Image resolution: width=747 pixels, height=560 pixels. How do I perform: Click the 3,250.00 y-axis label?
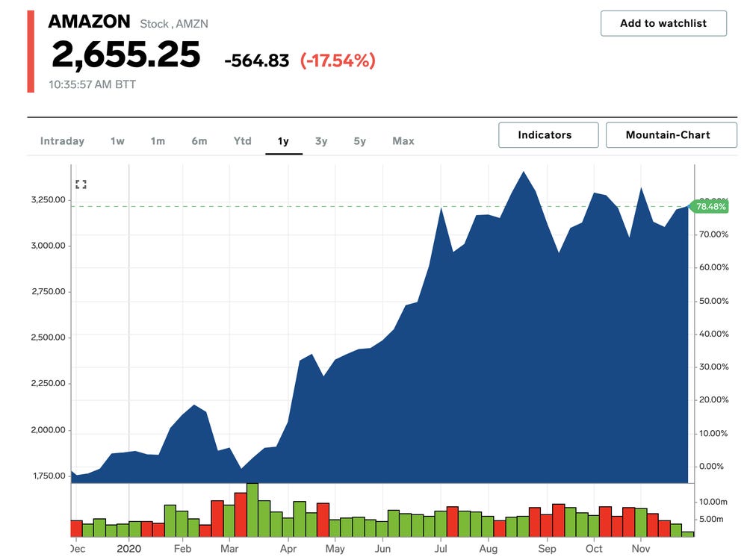point(48,199)
